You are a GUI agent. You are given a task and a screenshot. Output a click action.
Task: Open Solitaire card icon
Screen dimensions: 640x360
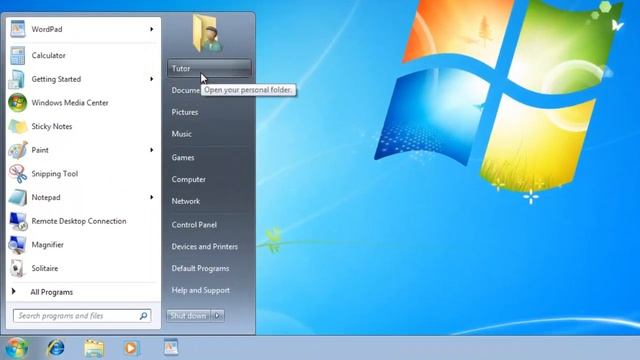[x=18, y=268]
